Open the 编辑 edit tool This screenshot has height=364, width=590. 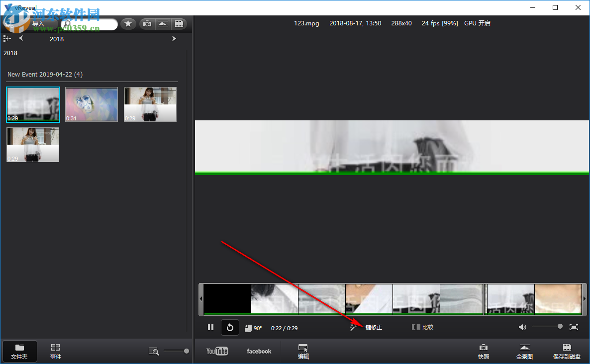[x=303, y=352]
